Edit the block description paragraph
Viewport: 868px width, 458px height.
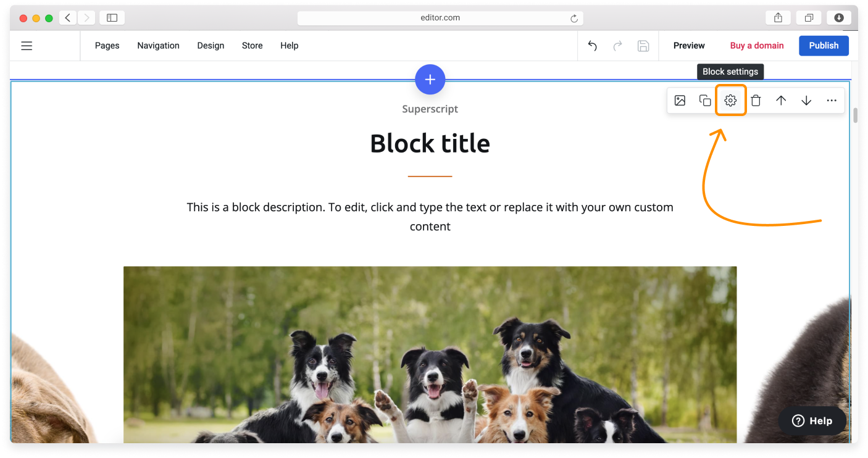[x=430, y=217]
